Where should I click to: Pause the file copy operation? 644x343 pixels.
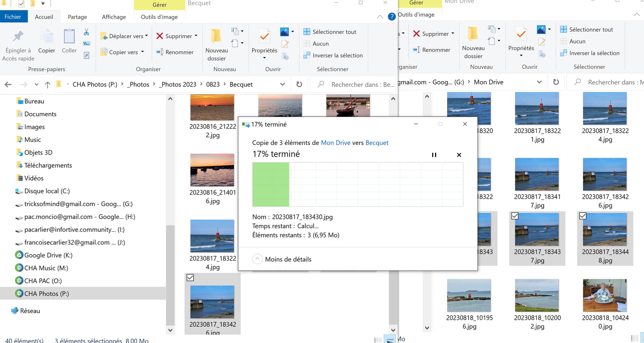click(x=434, y=155)
